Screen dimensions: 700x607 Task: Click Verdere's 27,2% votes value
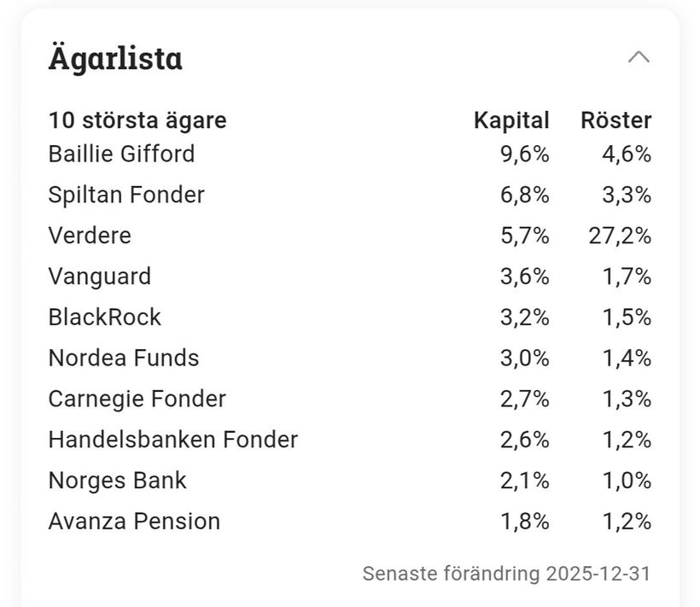coord(620,236)
